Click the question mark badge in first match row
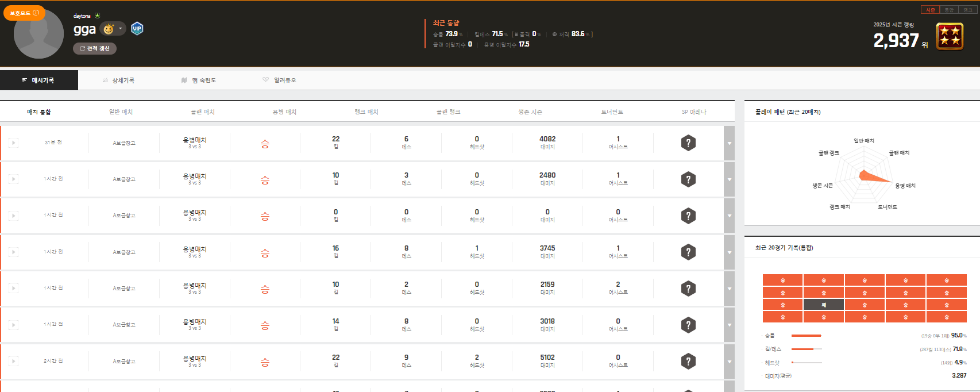Screen dimensions: 980x392 click(x=688, y=143)
